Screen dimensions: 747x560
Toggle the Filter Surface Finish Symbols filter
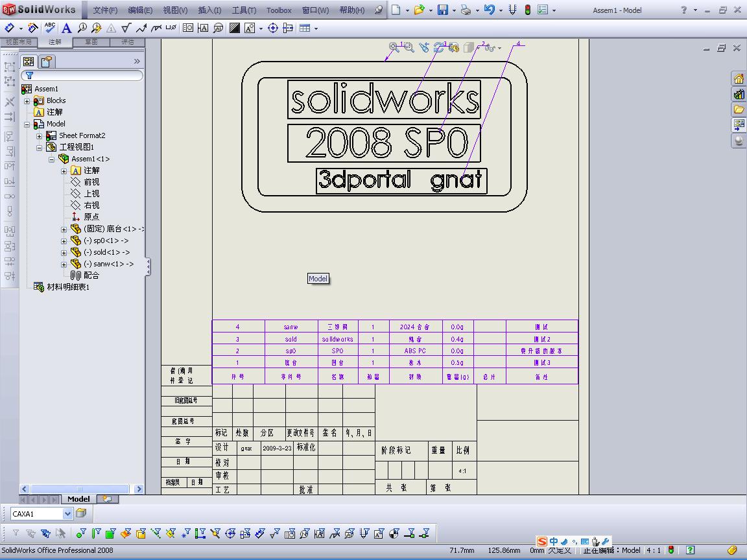275,533
